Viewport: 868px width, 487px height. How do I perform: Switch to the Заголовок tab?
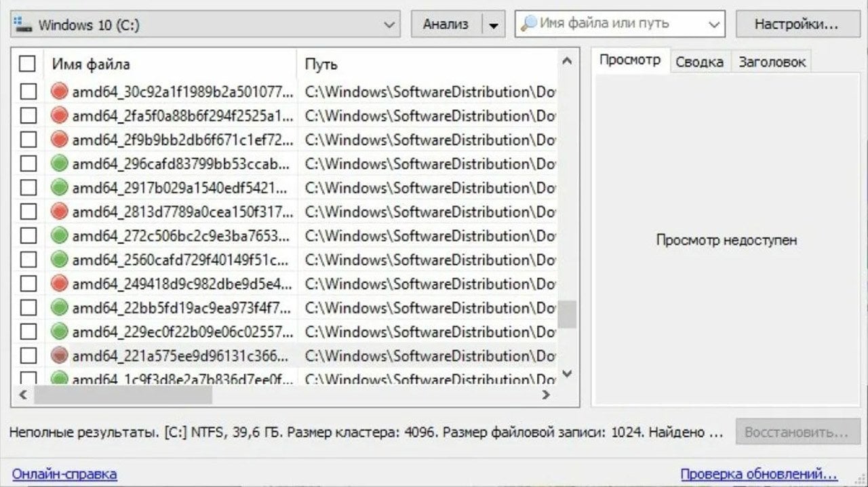[x=772, y=62]
